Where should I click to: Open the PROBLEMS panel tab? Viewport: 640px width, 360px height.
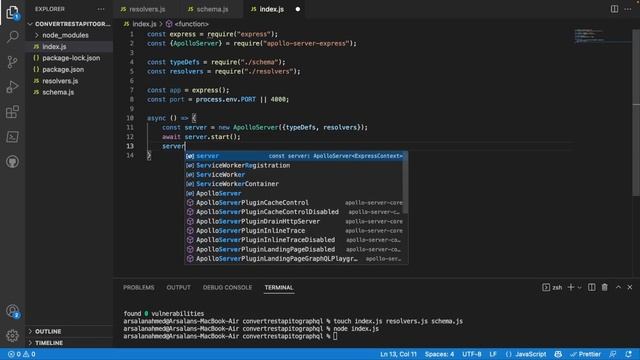139,287
